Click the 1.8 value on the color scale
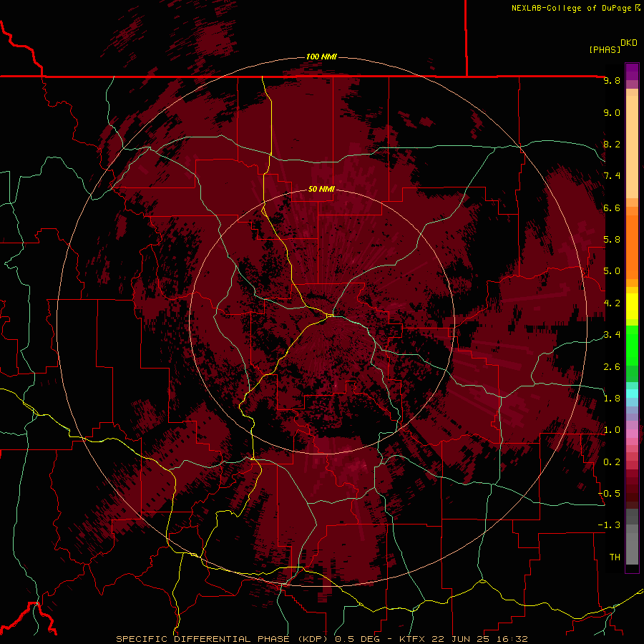This screenshot has width=644, height=644. 612,399
